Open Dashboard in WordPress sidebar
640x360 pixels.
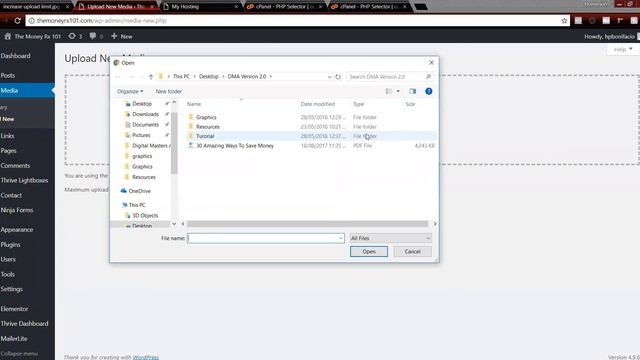coord(16,56)
